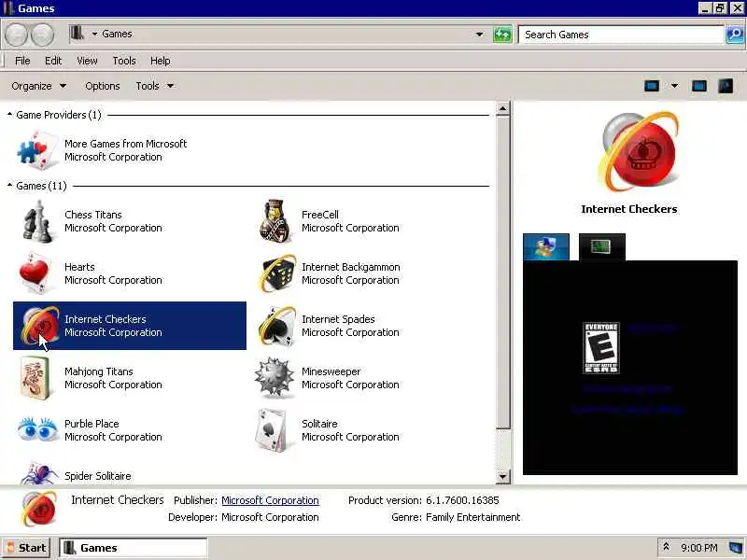Select the Internet Backgammon dice icon
747x560 pixels.
pos(276,273)
